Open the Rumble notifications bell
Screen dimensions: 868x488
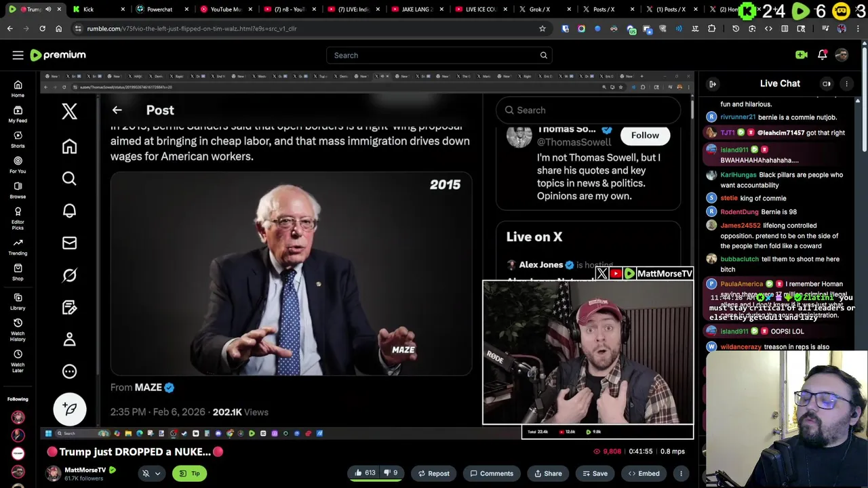[x=822, y=55]
